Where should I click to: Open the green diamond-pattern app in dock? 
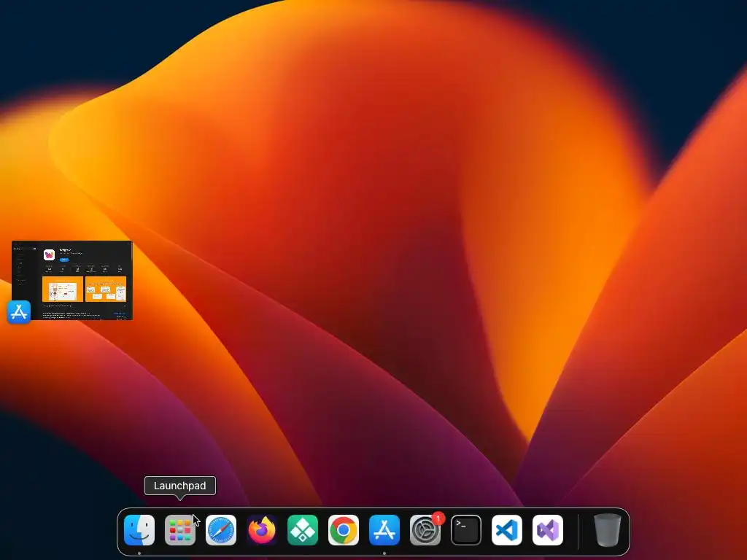[303, 530]
